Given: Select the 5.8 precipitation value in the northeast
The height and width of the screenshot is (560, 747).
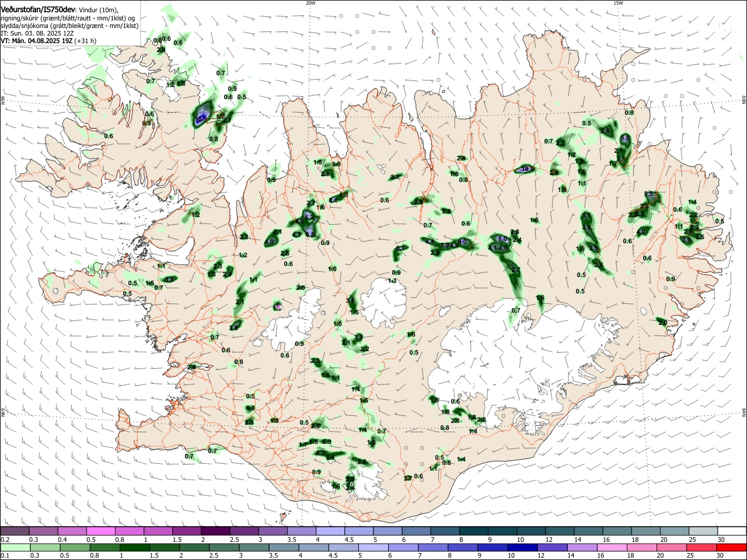Looking at the screenshot, I should tap(626, 138).
